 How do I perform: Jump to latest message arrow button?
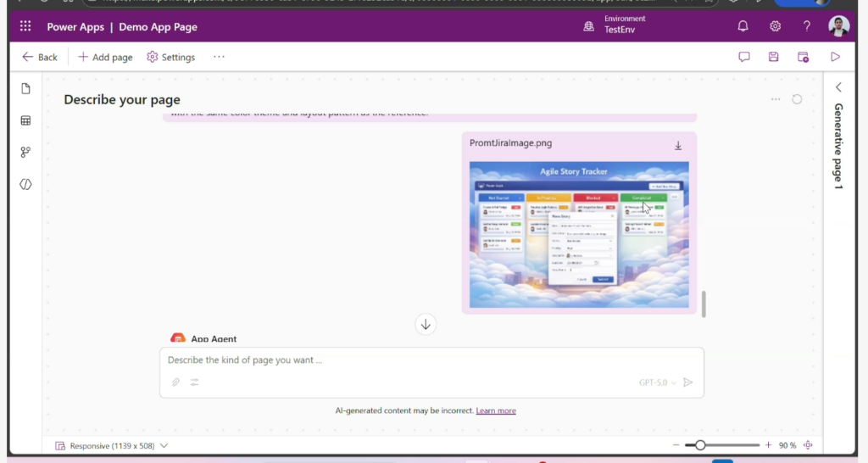tap(426, 325)
